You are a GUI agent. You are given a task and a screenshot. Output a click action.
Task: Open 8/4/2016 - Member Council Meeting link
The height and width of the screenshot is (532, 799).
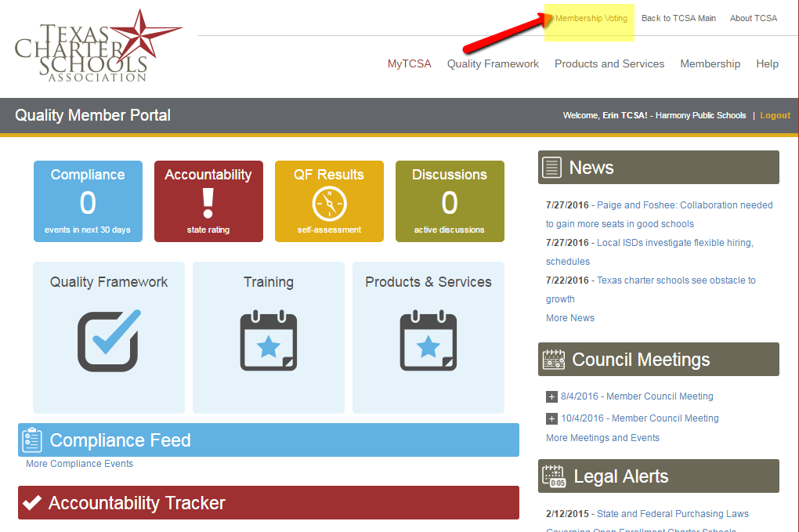pyautogui.click(x=637, y=396)
